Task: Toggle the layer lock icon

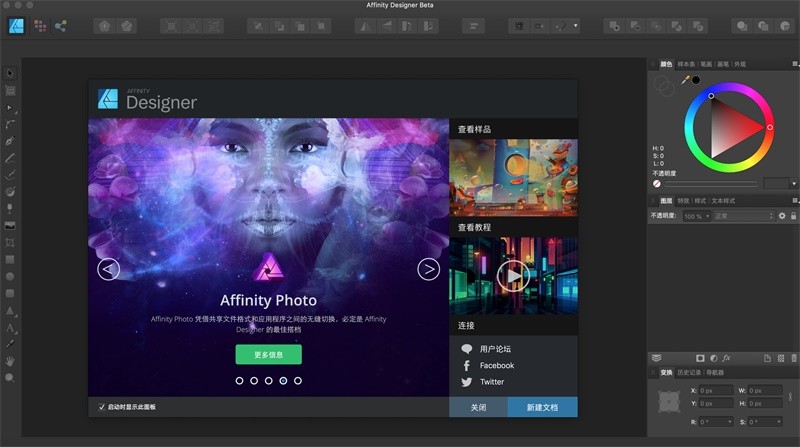Action: (794, 216)
